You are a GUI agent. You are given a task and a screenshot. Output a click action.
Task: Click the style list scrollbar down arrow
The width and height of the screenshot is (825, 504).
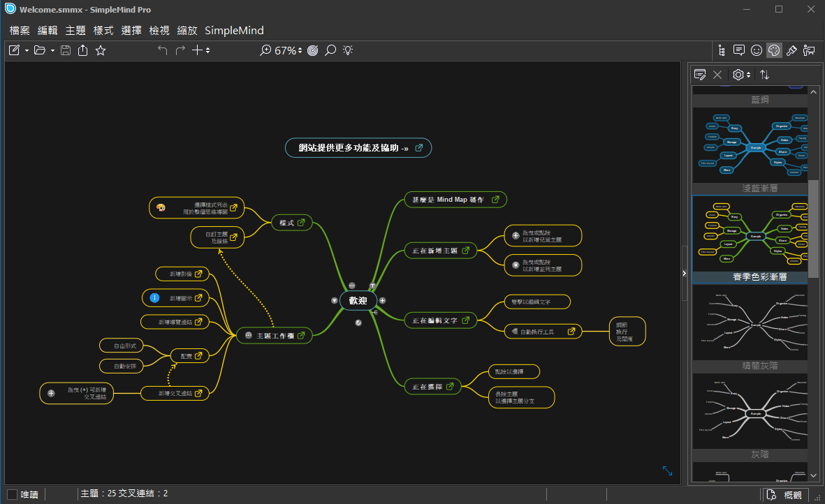pyautogui.click(x=813, y=475)
